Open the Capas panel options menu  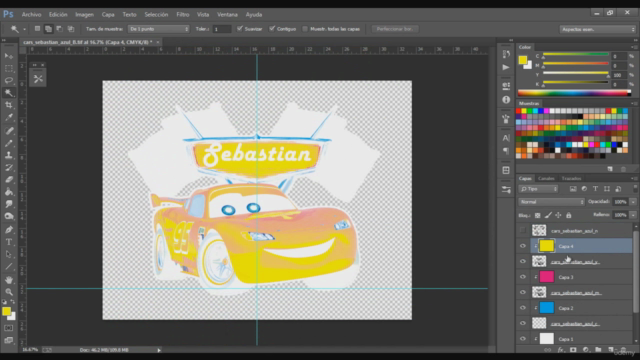(634, 178)
